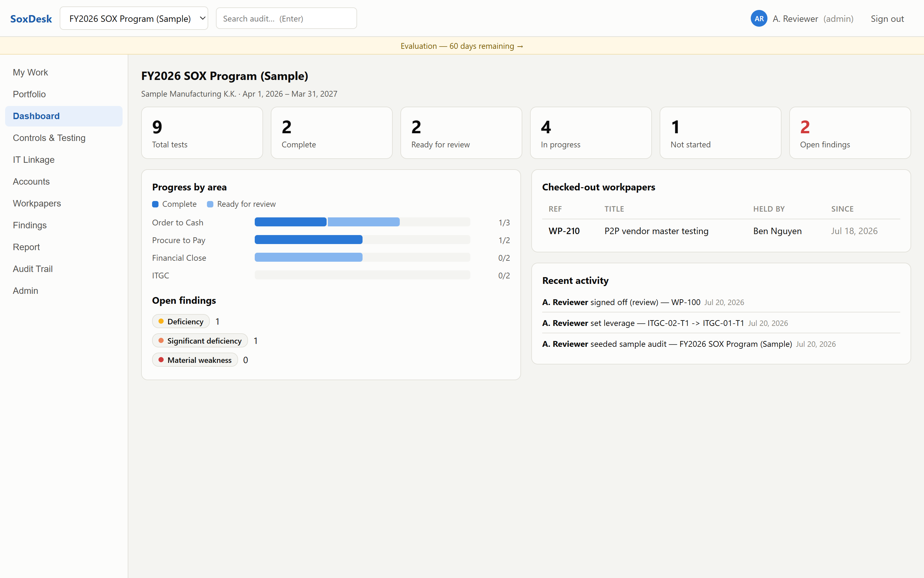View the Audit Trail
The height and width of the screenshot is (578, 924).
click(64, 268)
